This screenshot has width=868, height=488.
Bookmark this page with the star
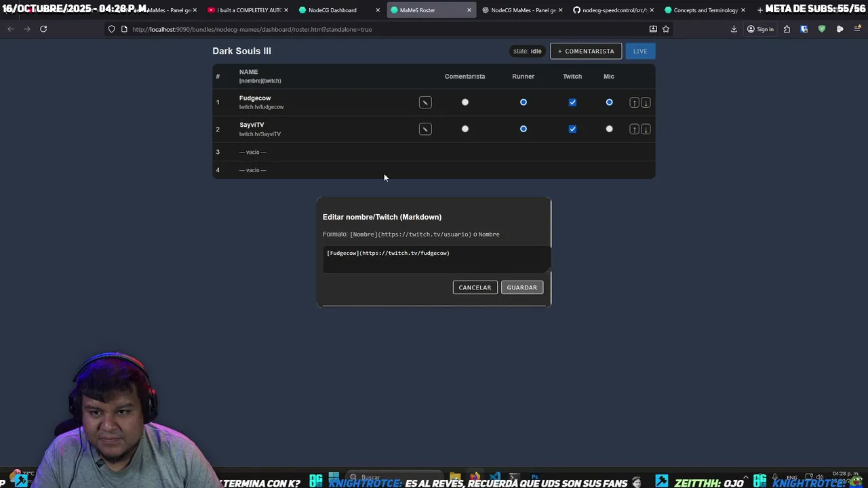(x=666, y=29)
